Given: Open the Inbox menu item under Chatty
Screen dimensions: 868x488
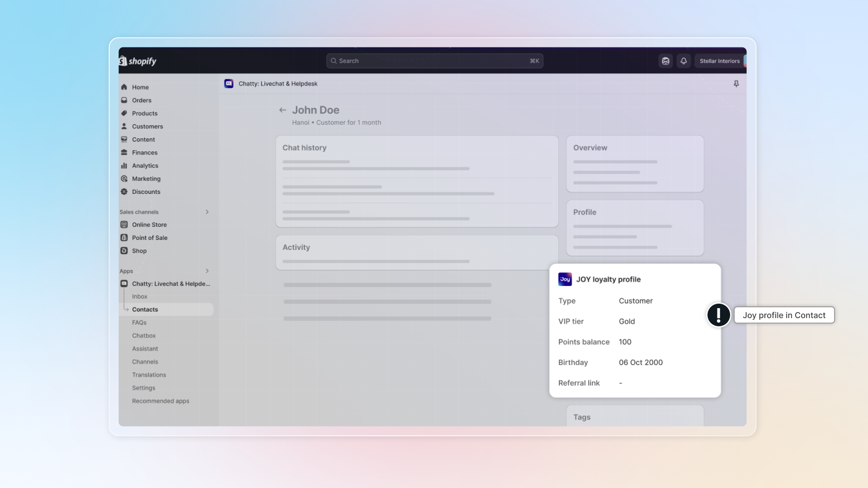Looking at the screenshot, I should 140,296.
